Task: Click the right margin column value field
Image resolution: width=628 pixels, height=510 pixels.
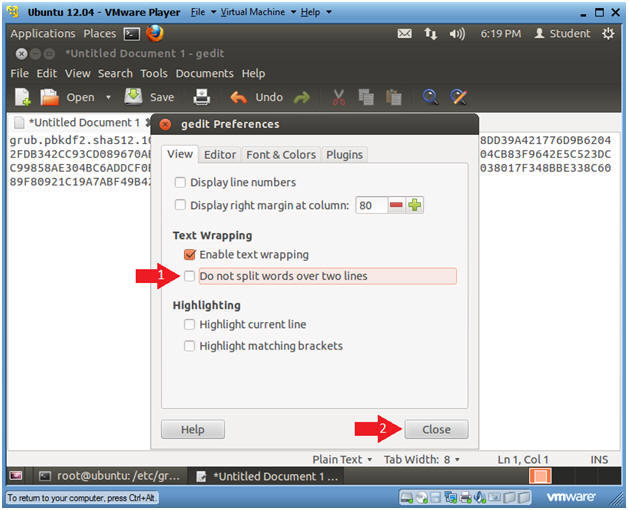Action: click(371, 205)
